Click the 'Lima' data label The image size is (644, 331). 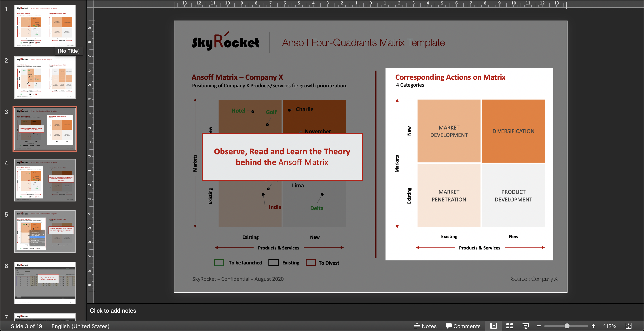298,185
